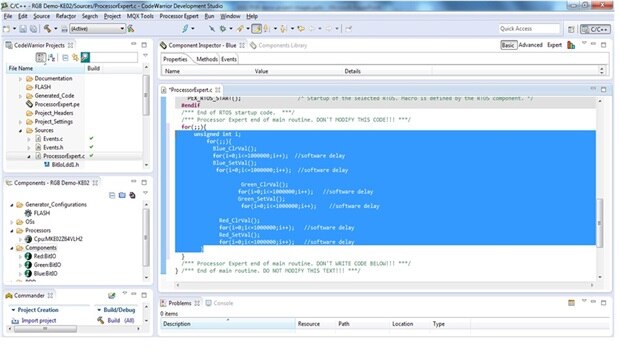Open the Build hammer dropdown arrow
Viewport: 619px width, 362px height.
[55, 29]
